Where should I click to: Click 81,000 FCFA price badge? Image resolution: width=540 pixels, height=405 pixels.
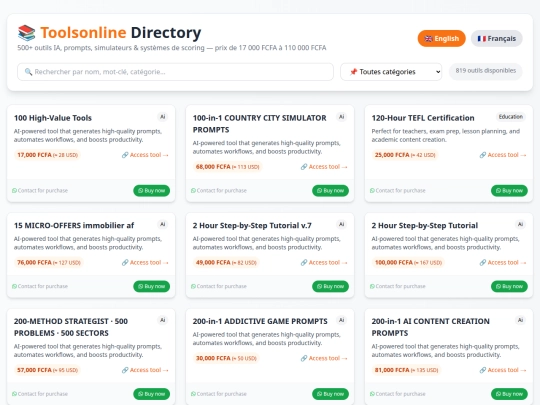406,370
